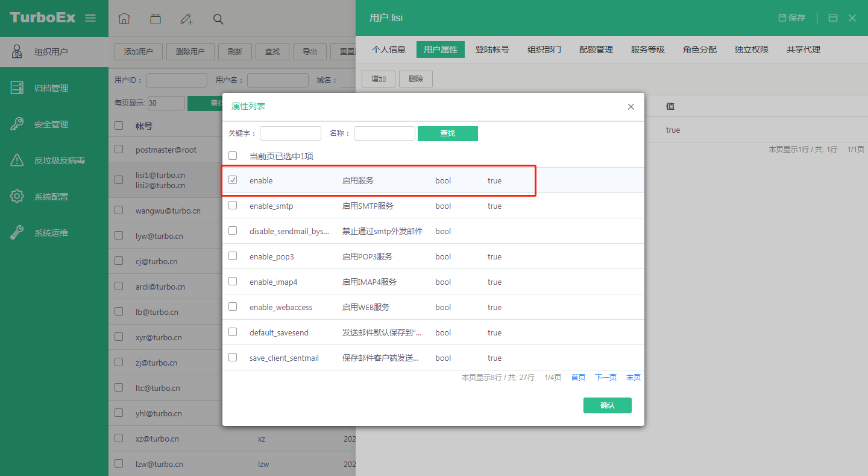
Task: Switch to 独立权限 tab
Action: point(752,49)
